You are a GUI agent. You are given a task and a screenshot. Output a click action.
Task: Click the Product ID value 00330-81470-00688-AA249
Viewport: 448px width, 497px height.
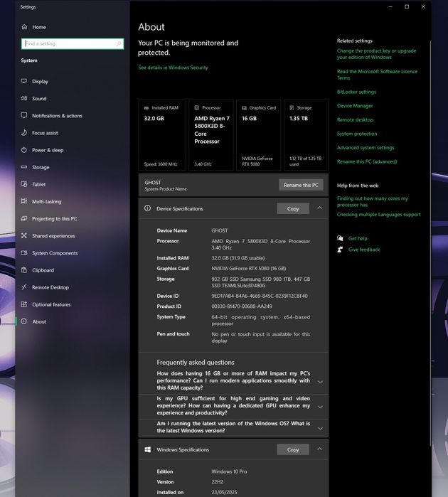pos(242,306)
